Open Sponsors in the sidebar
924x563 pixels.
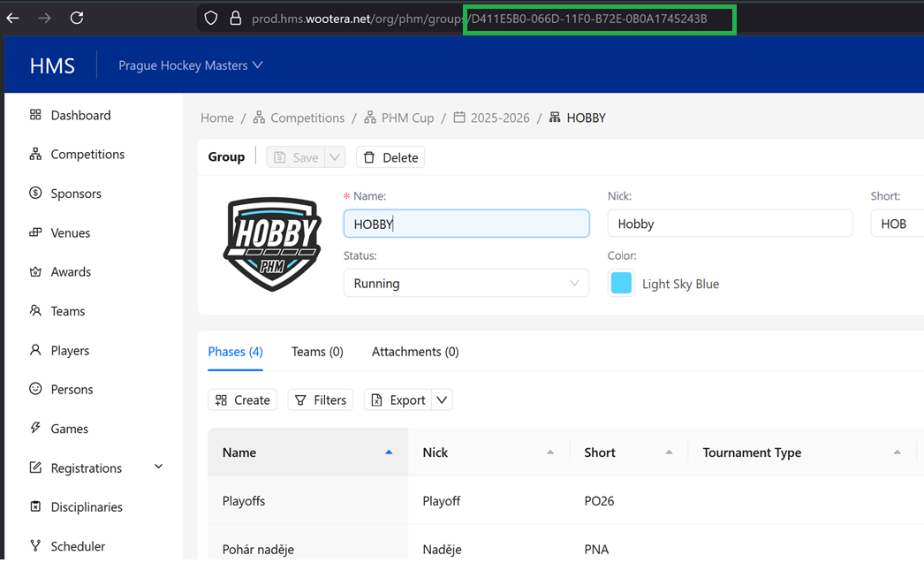pyautogui.click(x=76, y=194)
